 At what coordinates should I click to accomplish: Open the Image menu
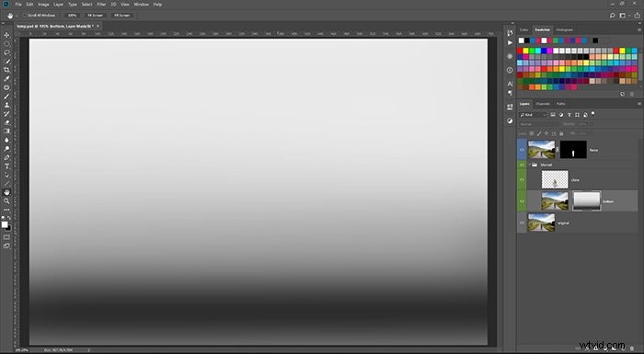click(x=43, y=5)
